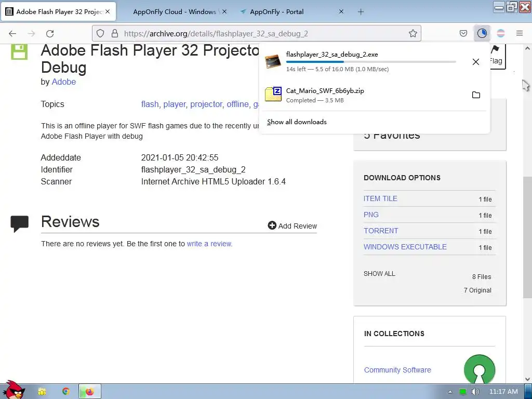Open the projector topic link
The height and width of the screenshot is (399, 532).
206,104
